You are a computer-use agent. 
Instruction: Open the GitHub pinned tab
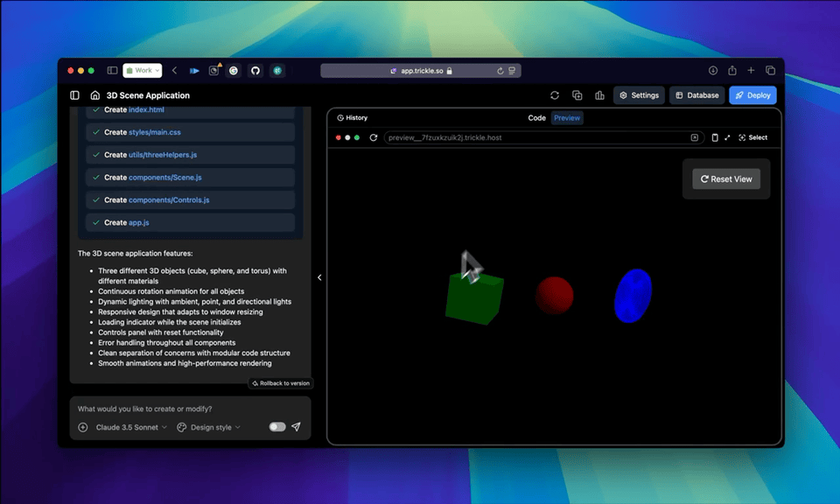coord(255,70)
